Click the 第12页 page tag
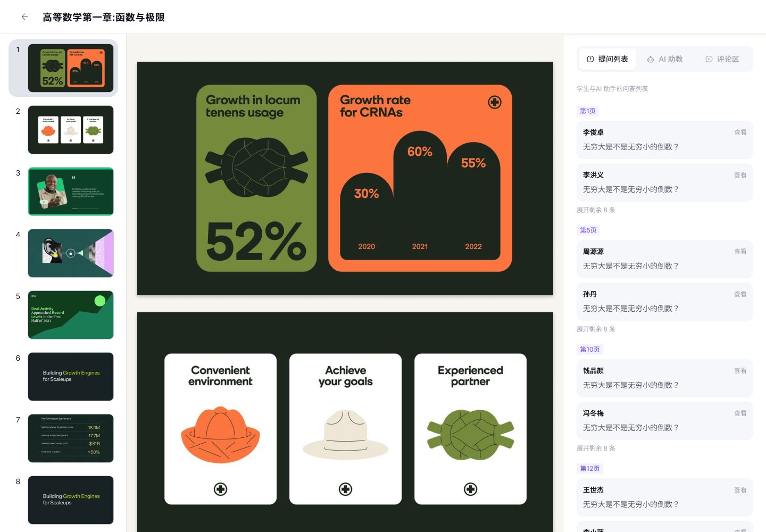The image size is (766, 532). click(589, 469)
